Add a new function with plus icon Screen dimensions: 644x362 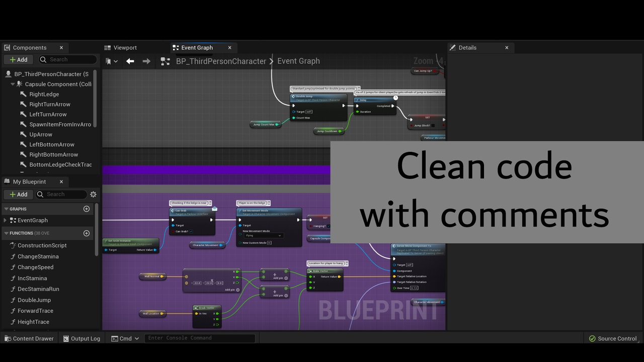tap(87, 233)
